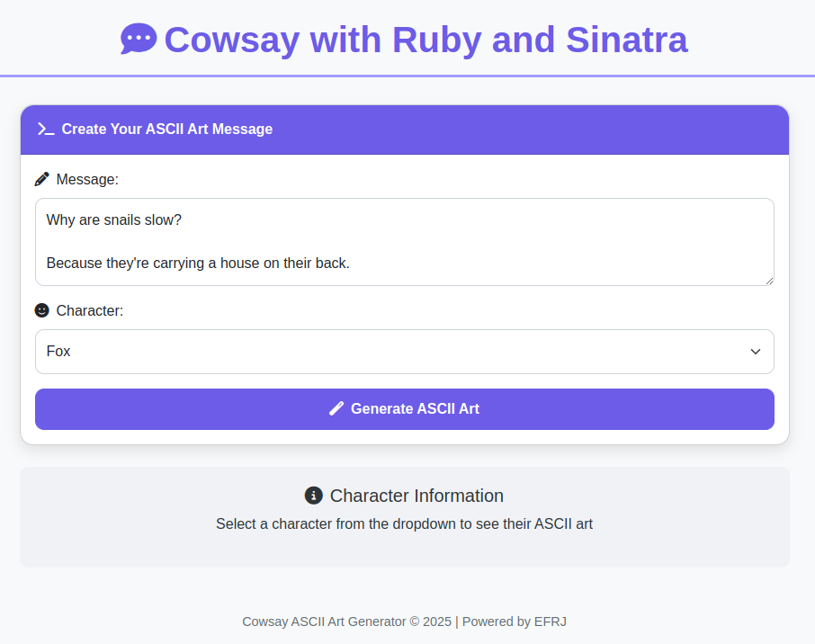This screenshot has width=815, height=644.
Task: Click the 'Character Information' heading
Action: (x=416, y=496)
